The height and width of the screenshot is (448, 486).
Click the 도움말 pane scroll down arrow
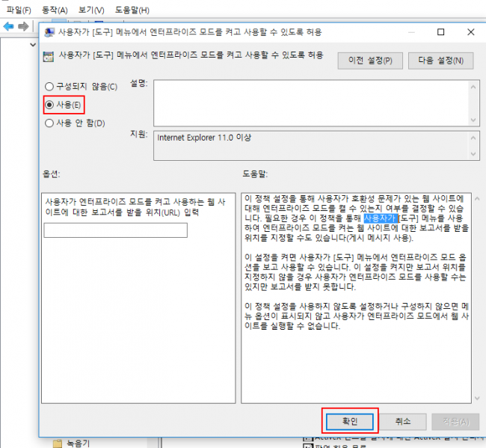coord(477,398)
